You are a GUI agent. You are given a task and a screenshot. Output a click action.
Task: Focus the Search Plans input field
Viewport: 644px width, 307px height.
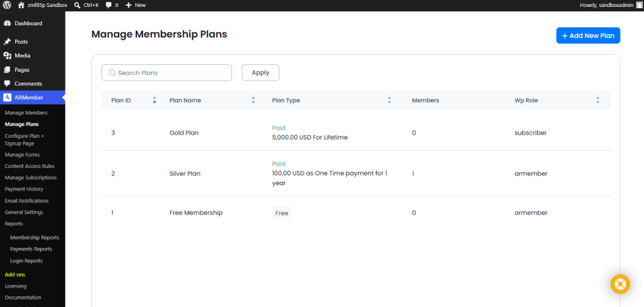[x=167, y=72]
